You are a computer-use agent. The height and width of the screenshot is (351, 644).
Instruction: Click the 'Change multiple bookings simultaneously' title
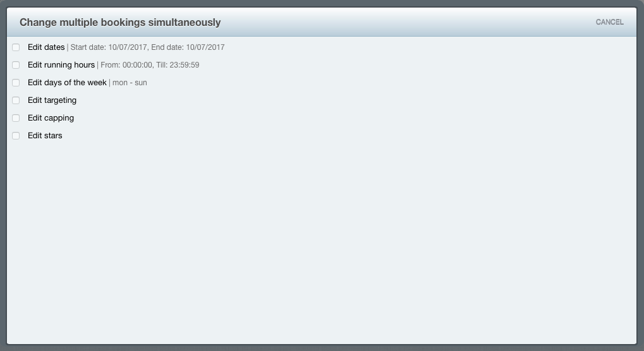(x=120, y=22)
